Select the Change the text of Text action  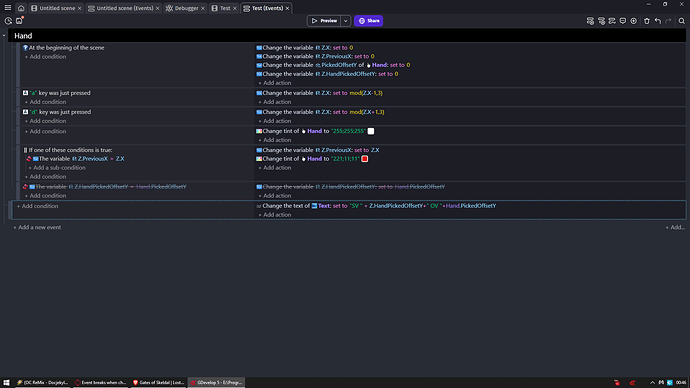(x=376, y=206)
